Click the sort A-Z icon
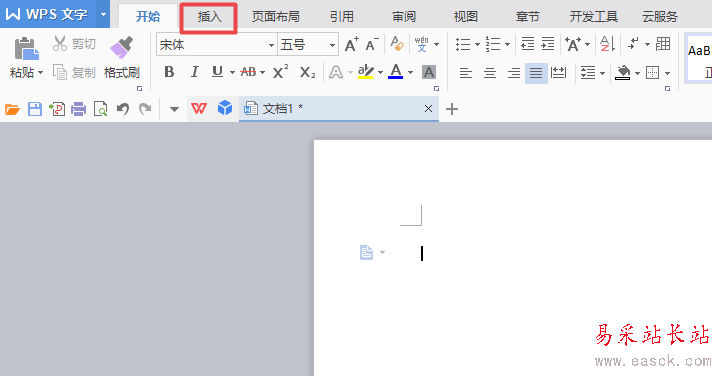Image resolution: width=712 pixels, height=376 pixels. pos(607,44)
